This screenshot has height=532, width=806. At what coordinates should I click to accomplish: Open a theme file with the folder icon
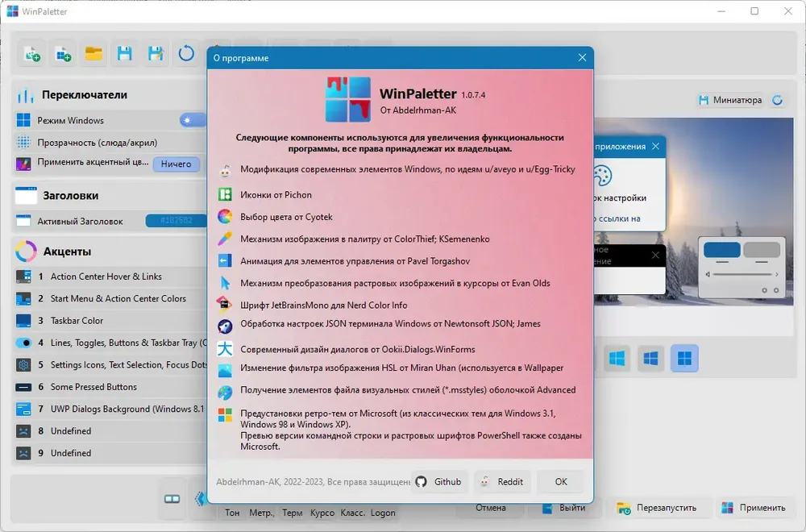point(93,53)
